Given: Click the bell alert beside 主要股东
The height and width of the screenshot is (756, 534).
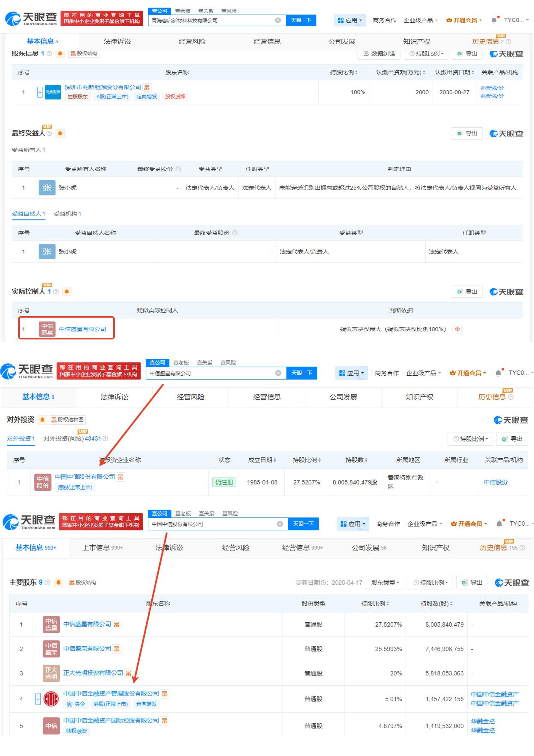Looking at the screenshot, I should [59, 583].
